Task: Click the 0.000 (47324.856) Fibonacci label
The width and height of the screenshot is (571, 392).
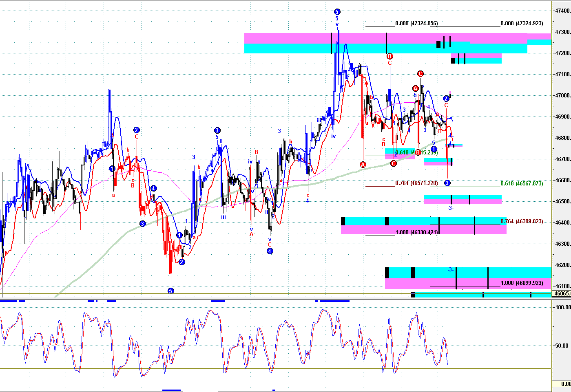Action: click(x=416, y=23)
